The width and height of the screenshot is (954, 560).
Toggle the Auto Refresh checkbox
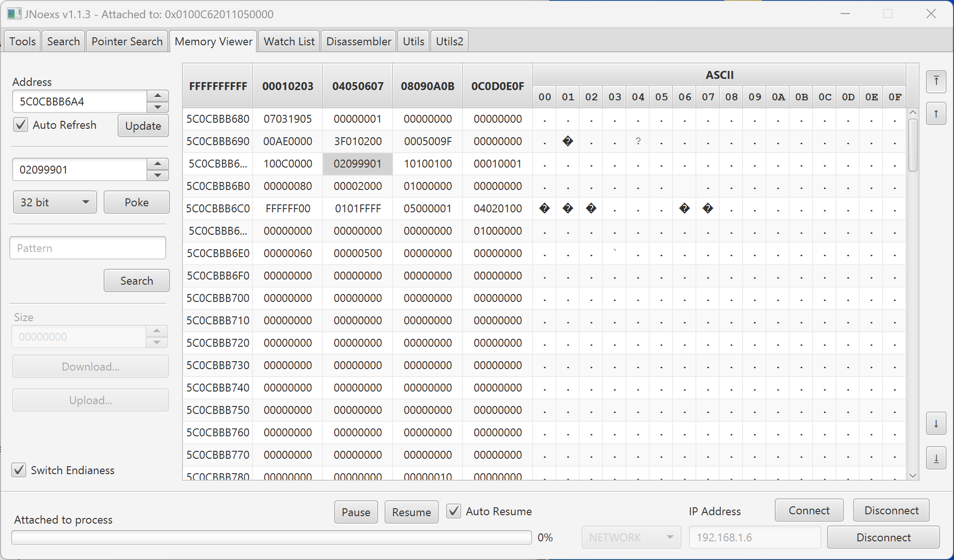pyautogui.click(x=21, y=125)
